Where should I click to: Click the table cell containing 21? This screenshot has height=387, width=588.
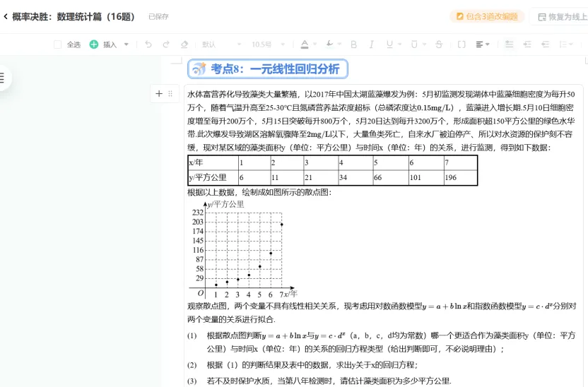321,177
